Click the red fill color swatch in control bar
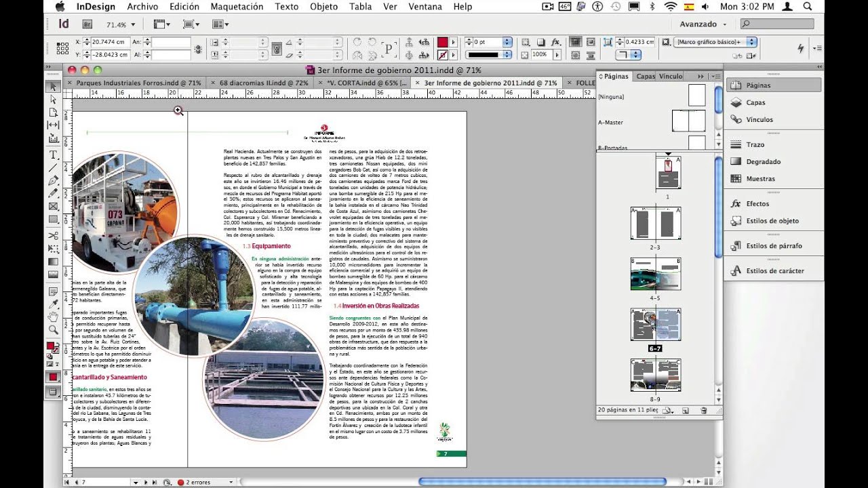This screenshot has height=488, width=868. click(442, 42)
